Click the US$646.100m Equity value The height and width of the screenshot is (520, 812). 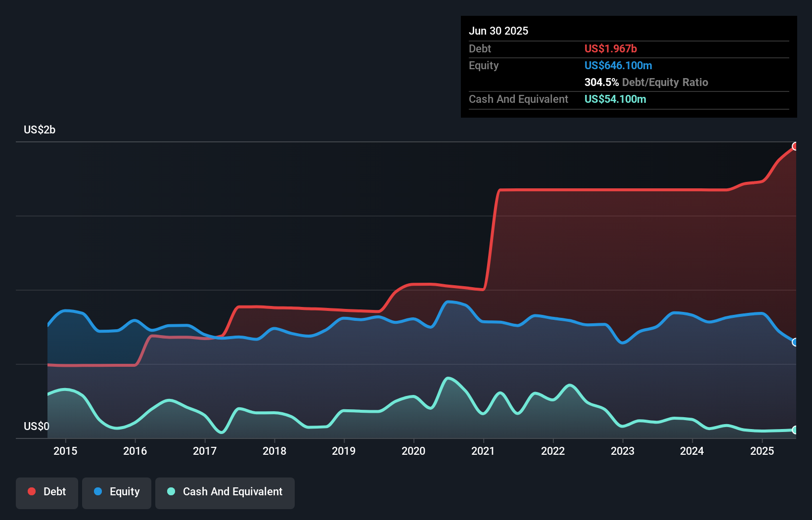coord(618,65)
